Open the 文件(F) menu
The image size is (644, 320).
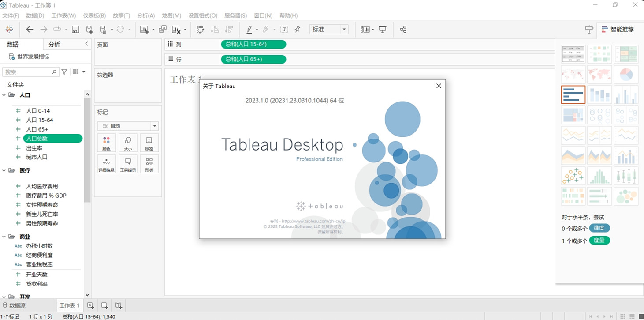tap(11, 15)
